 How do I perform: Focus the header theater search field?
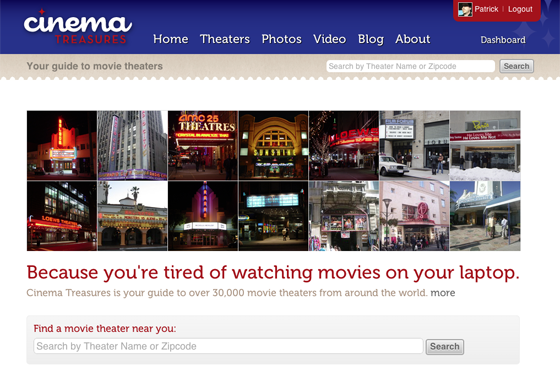point(410,66)
